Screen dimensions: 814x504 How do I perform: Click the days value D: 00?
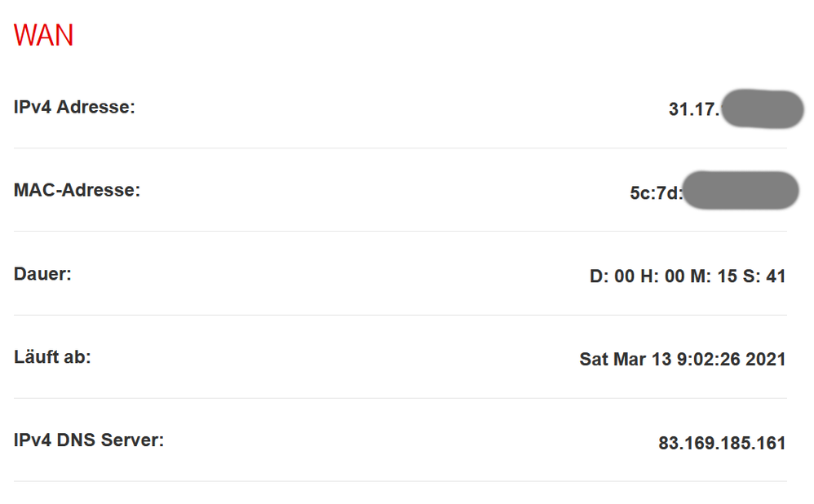coord(612,277)
